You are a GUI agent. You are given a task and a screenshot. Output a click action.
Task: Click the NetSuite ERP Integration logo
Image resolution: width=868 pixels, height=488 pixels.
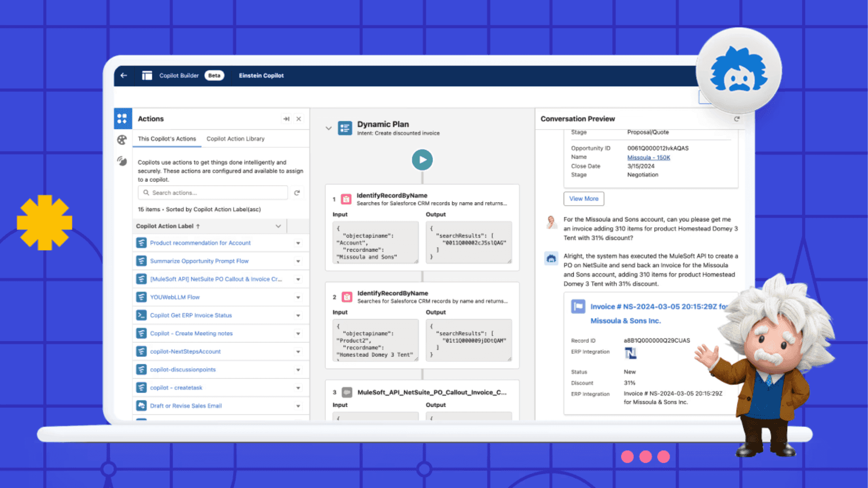tap(630, 353)
